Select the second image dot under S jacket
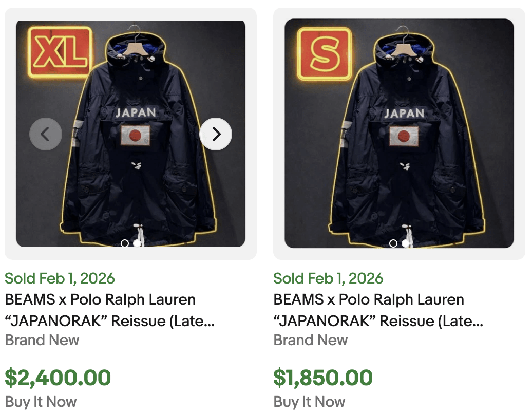Image resolution: width=532 pixels, height=415 pixels. pos(405,244)
